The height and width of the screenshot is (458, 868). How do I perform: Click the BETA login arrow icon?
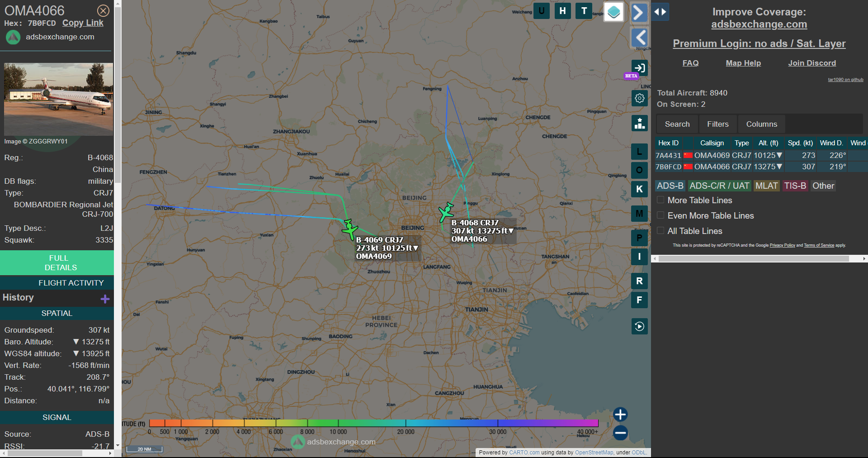click(x=639, y=68)
